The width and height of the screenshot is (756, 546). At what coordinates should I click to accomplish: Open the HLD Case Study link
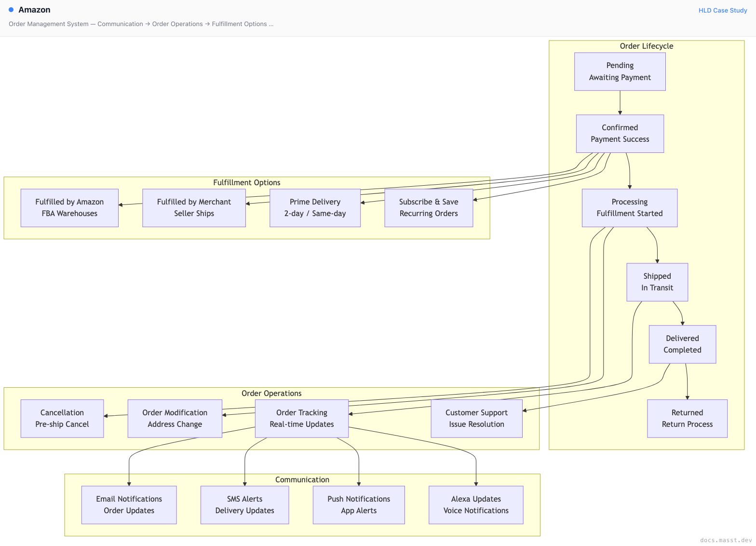[x=723, y=10]
